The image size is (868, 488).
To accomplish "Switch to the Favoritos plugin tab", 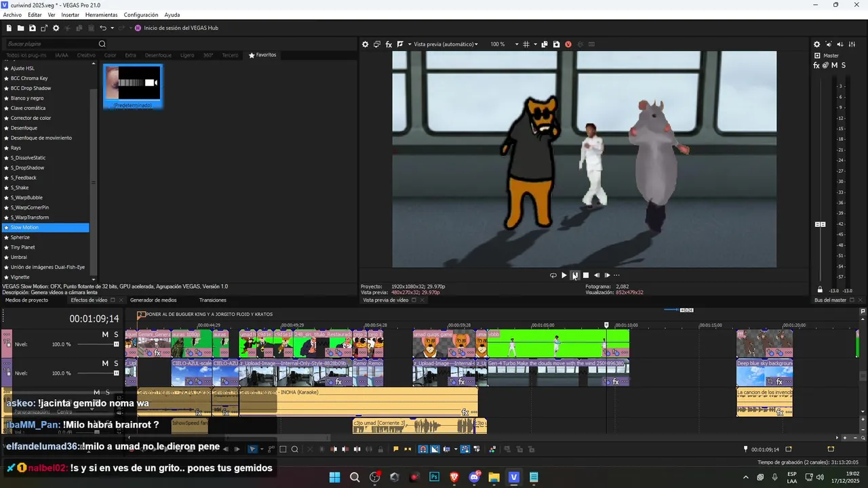I will [x=262, y=55].
